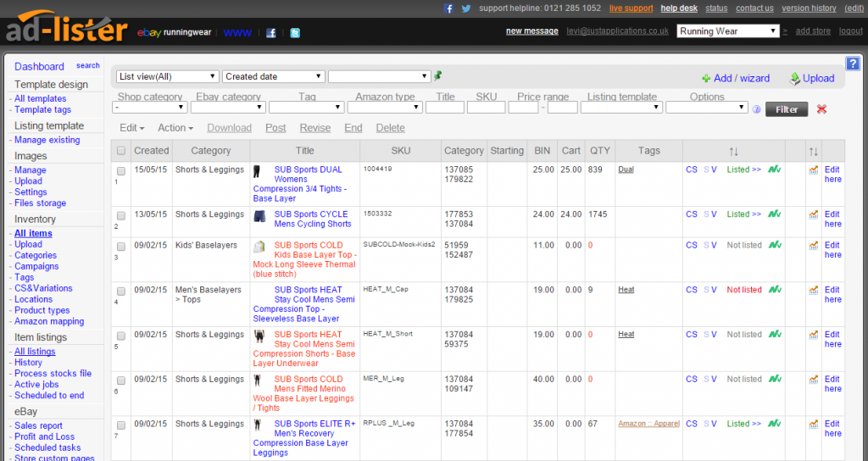
Task: Click green analytics icon in HEAT_M_Cap row
Action: pos(775,290)
